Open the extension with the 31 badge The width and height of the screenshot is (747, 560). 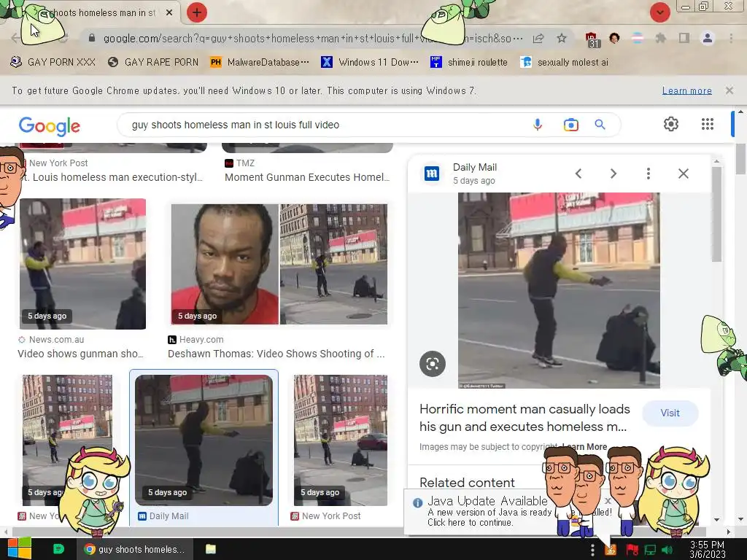click(x=592, y=39)
